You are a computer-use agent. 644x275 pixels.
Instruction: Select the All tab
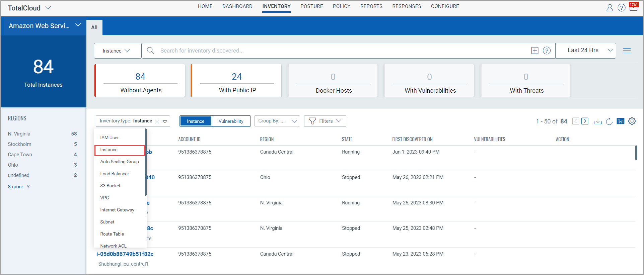click(94, 27)
